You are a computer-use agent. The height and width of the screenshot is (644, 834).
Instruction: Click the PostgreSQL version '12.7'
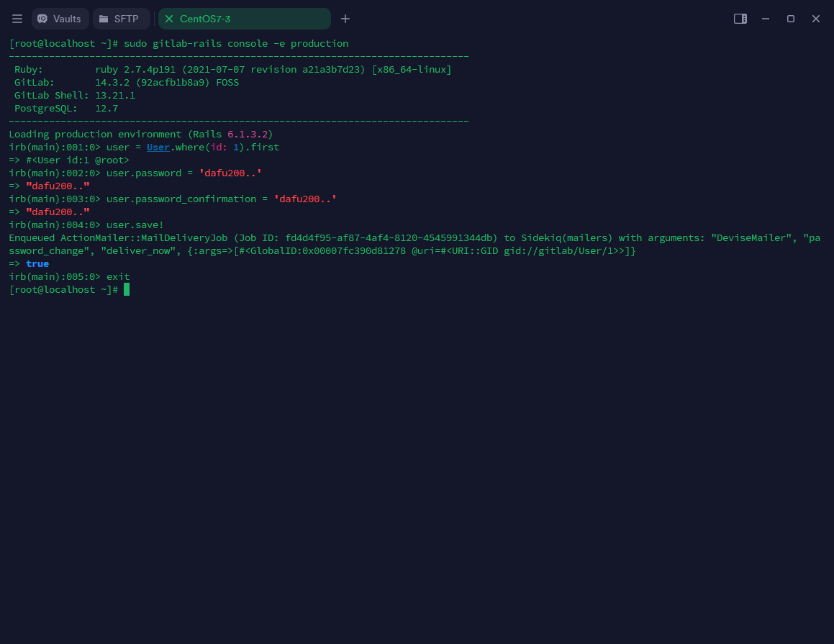(106, 109)
